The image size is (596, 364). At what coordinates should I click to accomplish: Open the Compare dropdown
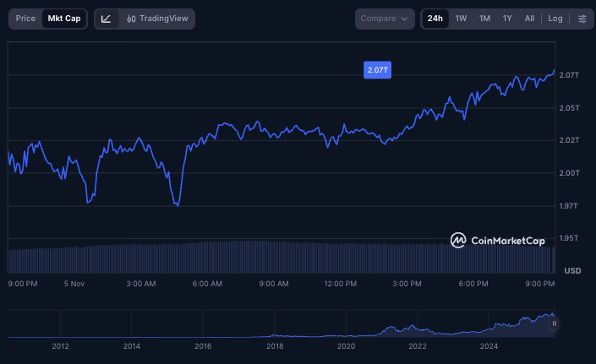pos(385,19)
